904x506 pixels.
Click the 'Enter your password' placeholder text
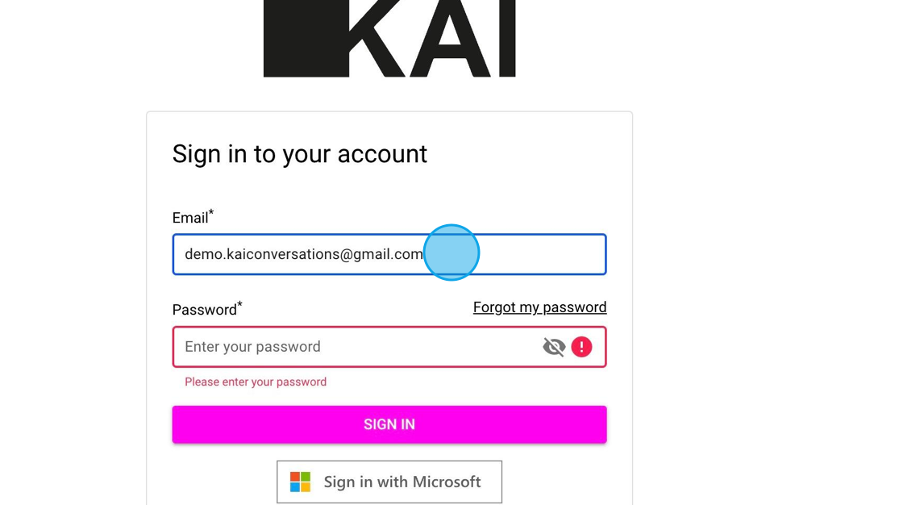pyautogui.click(x=253, y=347)
